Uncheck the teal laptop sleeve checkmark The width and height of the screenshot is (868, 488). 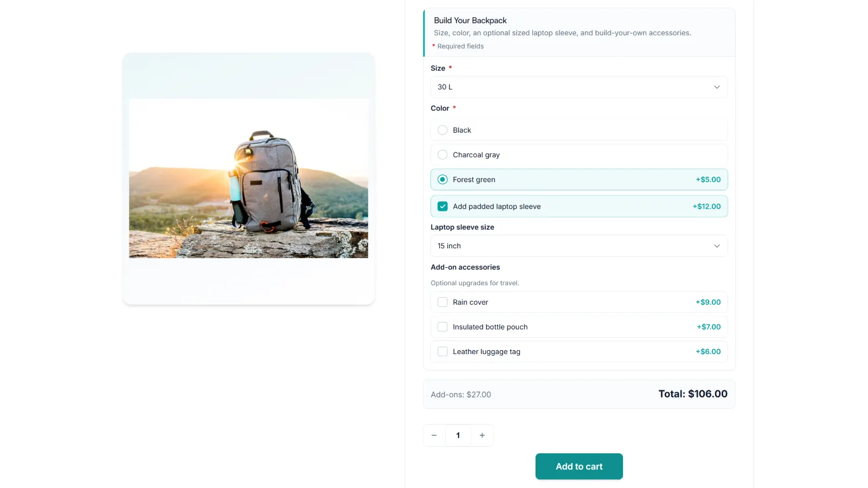tap(442, 207)
